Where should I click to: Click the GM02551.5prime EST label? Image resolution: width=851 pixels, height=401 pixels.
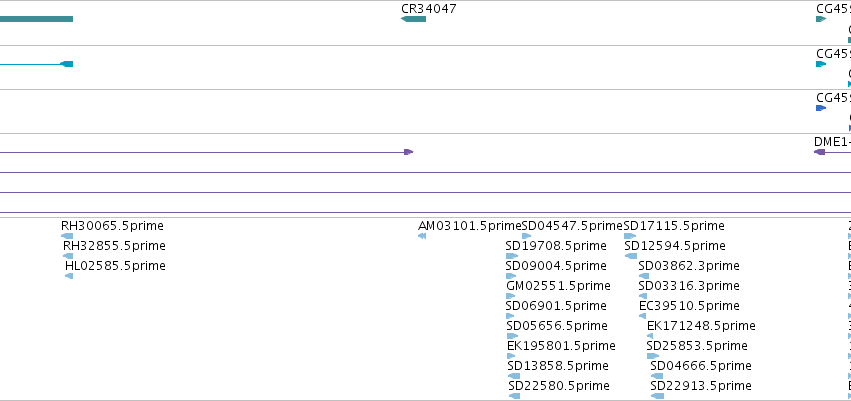point(558,285)
